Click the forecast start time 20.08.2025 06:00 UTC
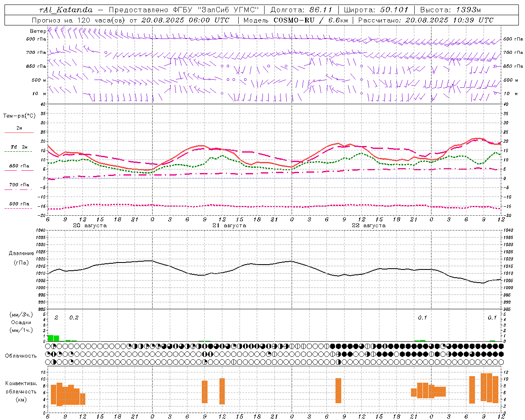The width and height of the screenshot is (525, 420). point(185,20)
